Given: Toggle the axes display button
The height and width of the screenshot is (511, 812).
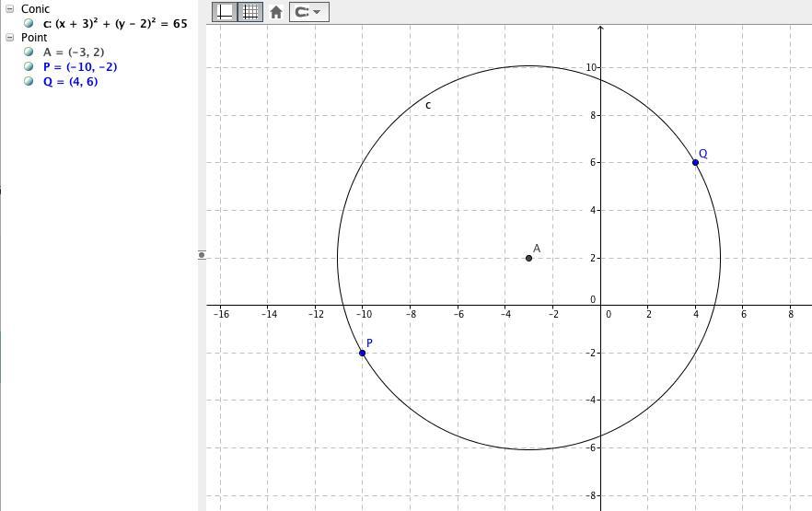Looking at the screenshot, I should point(225,12).
